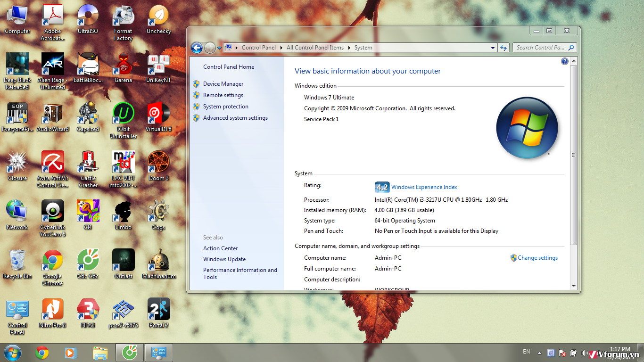Open LAC VIET mtd2002 dictionary icon
The width and height of the screenshot is (644, 362).
click(x=124, y=169)
